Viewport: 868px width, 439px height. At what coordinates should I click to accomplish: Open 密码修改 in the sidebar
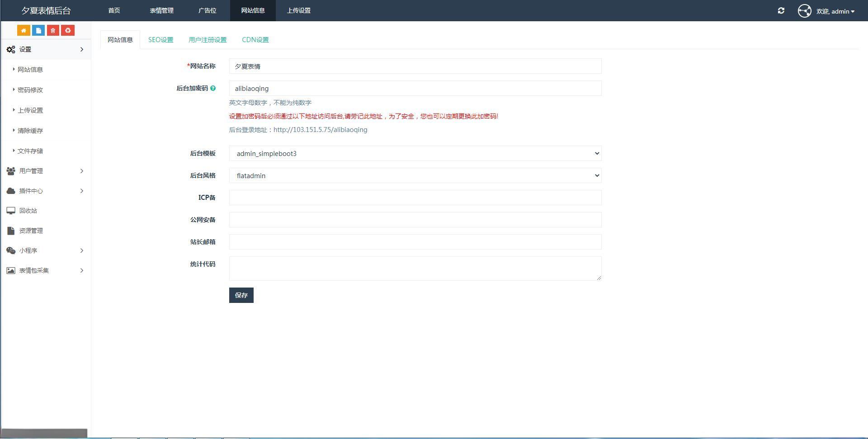tap(30, 90)
